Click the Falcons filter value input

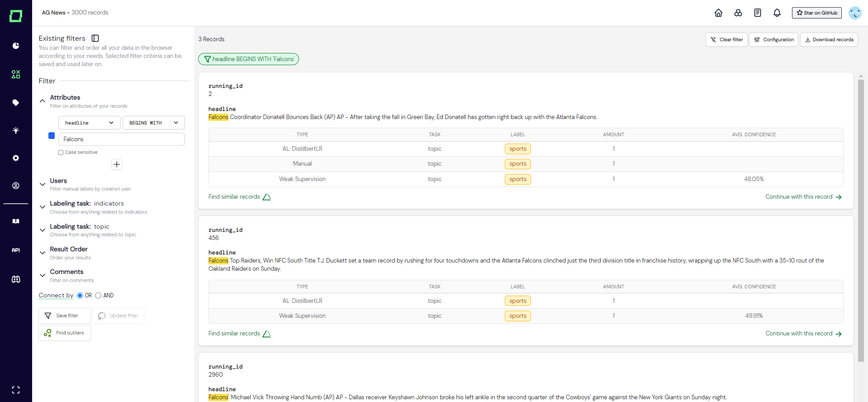coord(122,139)
